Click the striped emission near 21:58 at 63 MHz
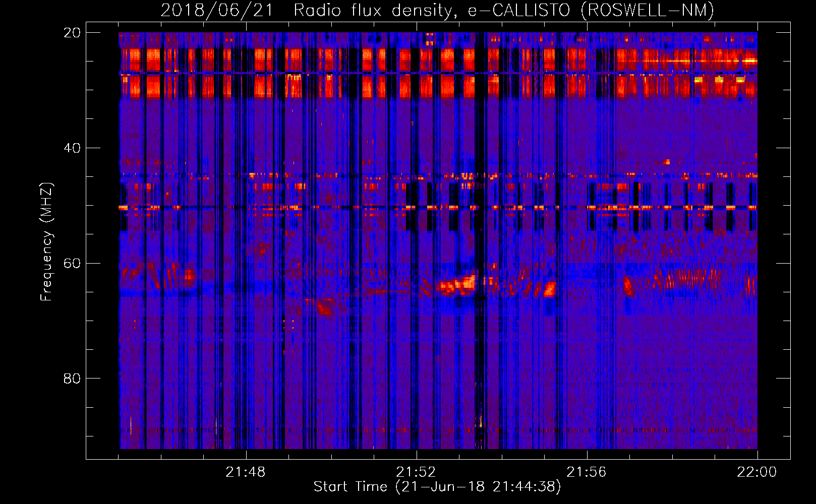 (686, 279)
